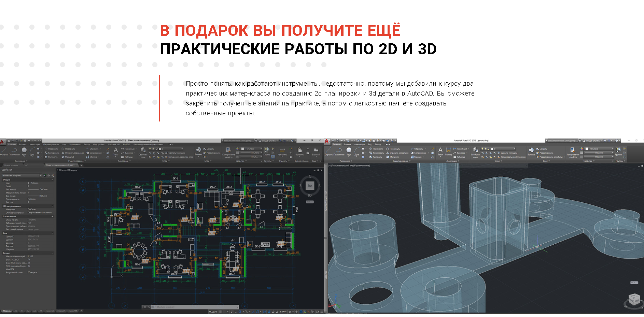The image size is (644, 317).
Task: Click Создать block button in AutoCAD 2015
Action: click(209, 149)
